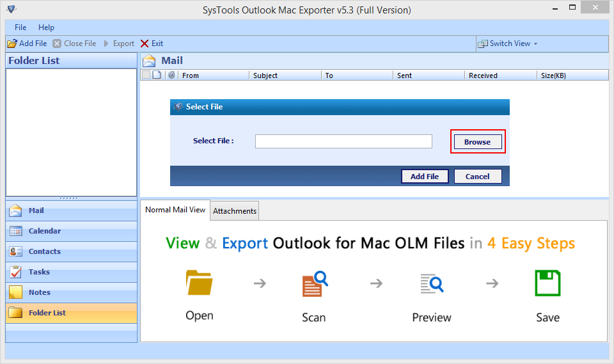Tick the select-all checkbox in mail header

point(146,75)
